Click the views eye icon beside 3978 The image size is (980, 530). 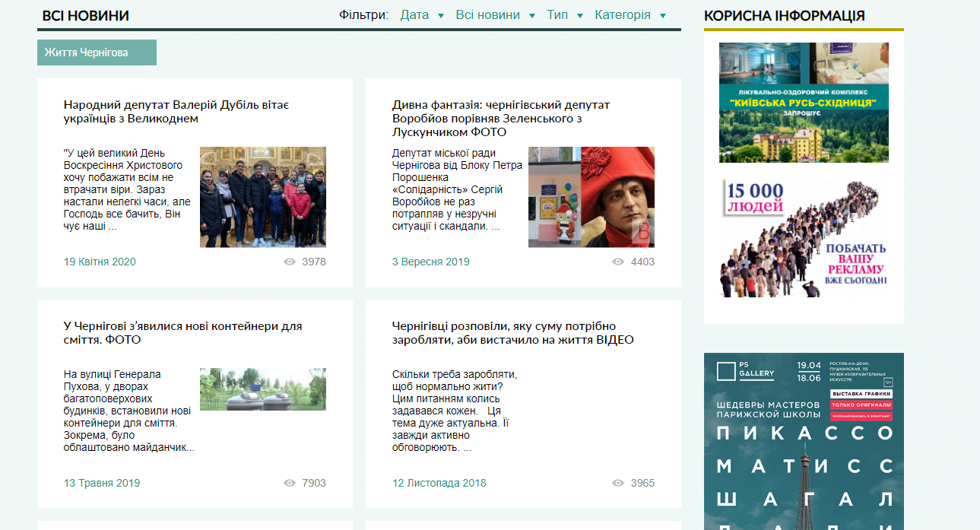(289, 262)
